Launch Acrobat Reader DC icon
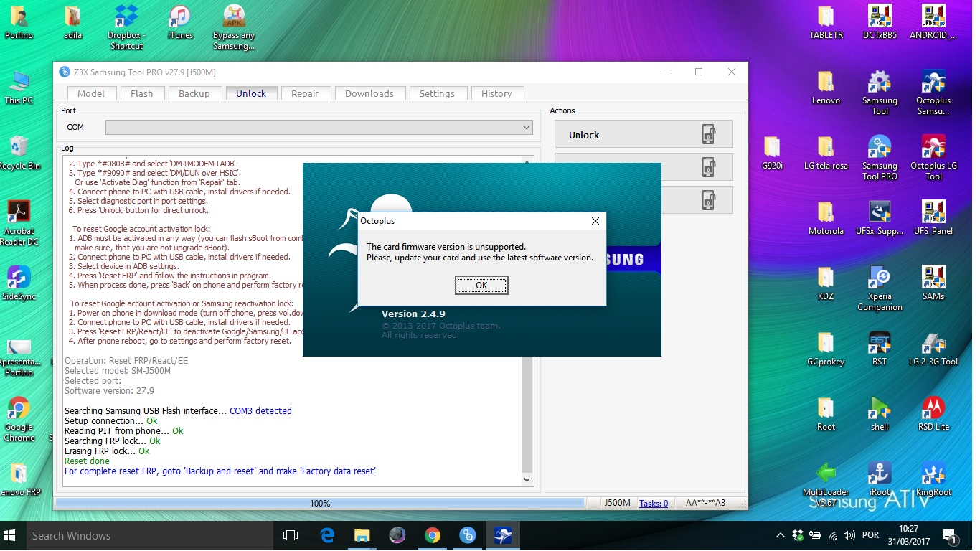The image size is (980, 551). (x=19, y=223)
